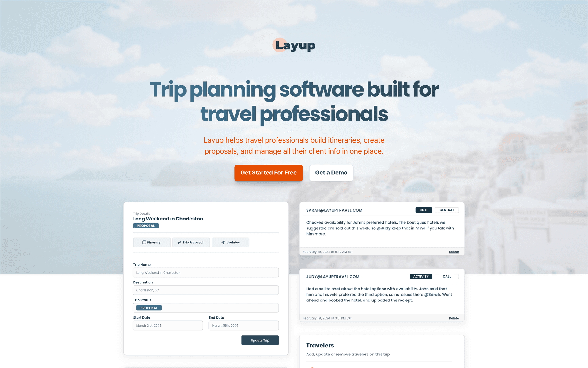Image resolution: width=588 pixels, height=368 pixels.
Task: Open the Trip Status dropdown
Action: click(x=206, y=307)
